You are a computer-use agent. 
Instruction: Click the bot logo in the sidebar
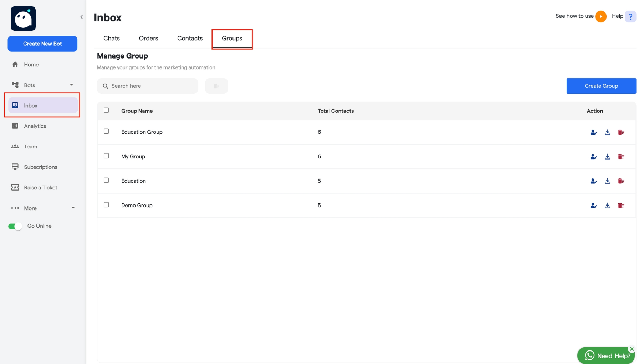23,19
